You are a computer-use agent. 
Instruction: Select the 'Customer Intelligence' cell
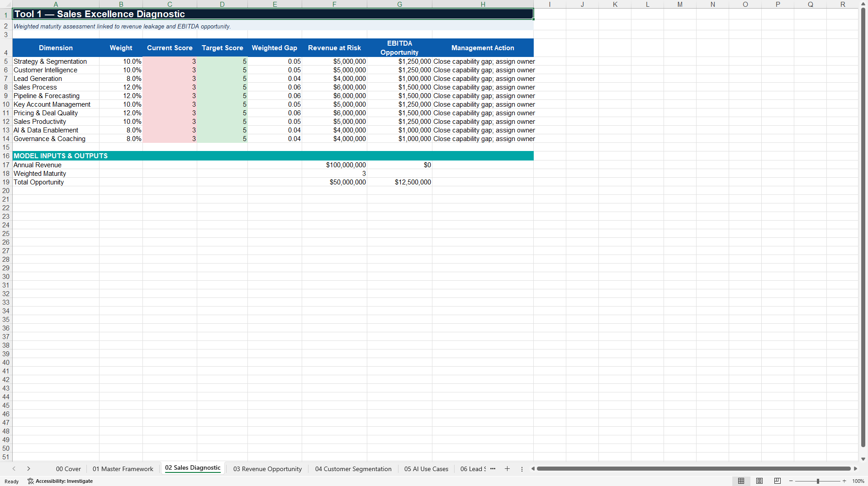(x=56, y=70)
